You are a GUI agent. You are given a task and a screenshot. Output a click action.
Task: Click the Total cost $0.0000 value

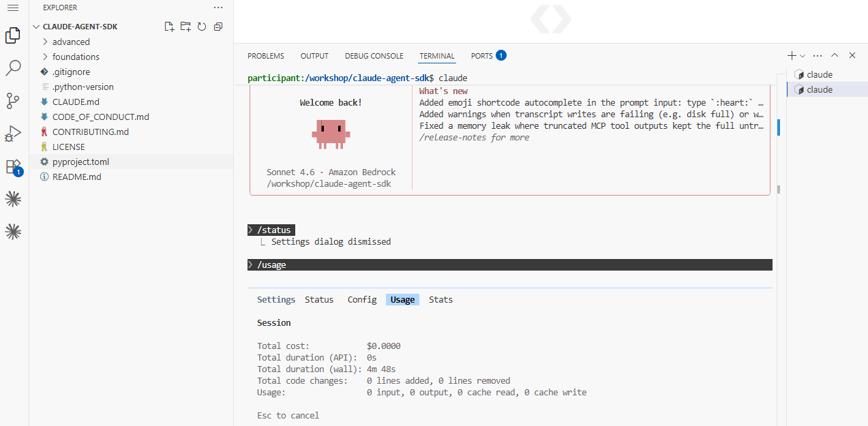coord(383,346)
